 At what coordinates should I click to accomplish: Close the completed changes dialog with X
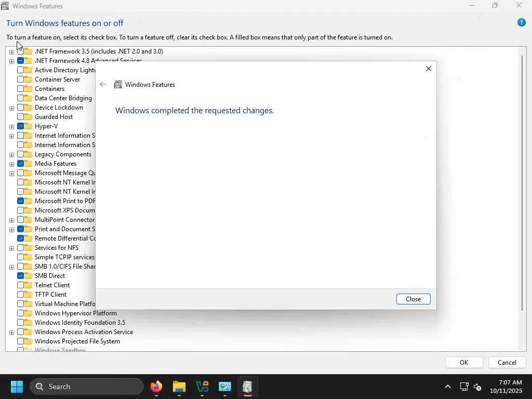(429, 69)
